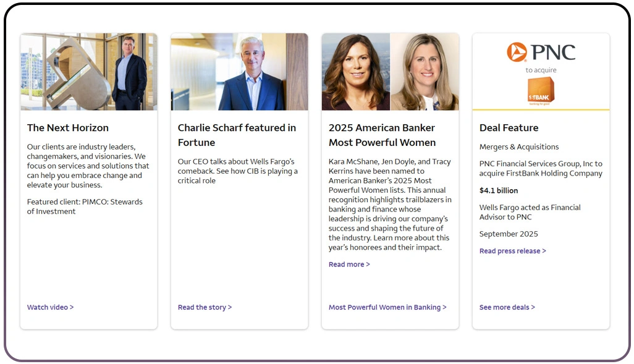
Task: Open the "Read press release" link
Action: click(x=510, y=251)
